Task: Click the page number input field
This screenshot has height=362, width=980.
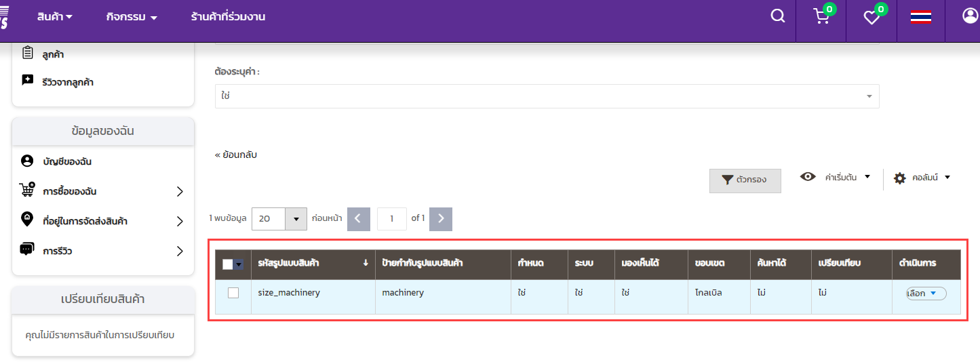Action: (391, 219)
